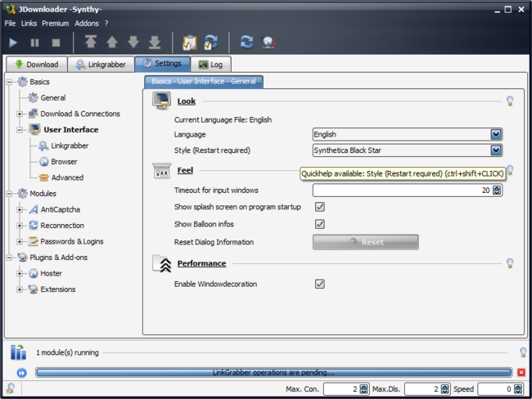
Task: Click the modules running chart icon
Action: tap(18, 352)
